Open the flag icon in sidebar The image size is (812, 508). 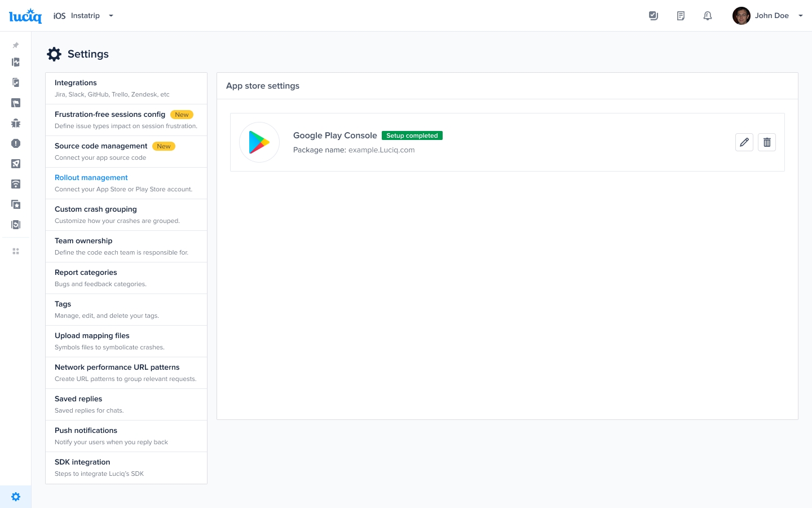point(16,103)
